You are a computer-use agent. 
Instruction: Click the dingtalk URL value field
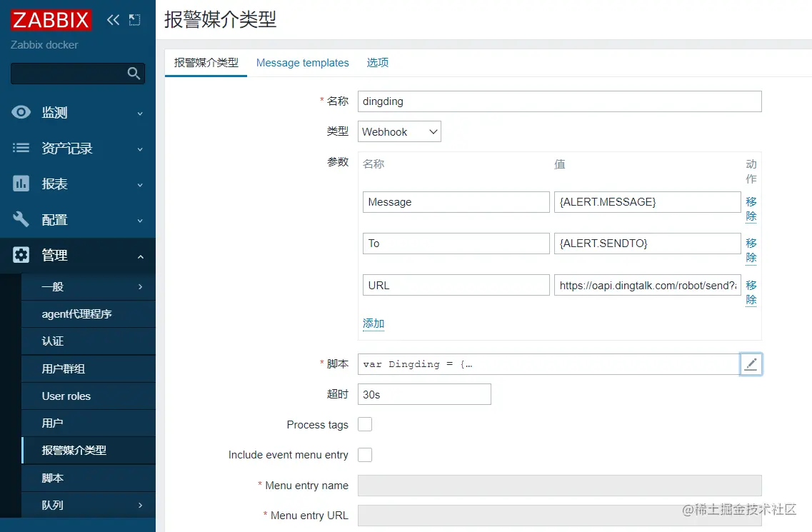647,286
